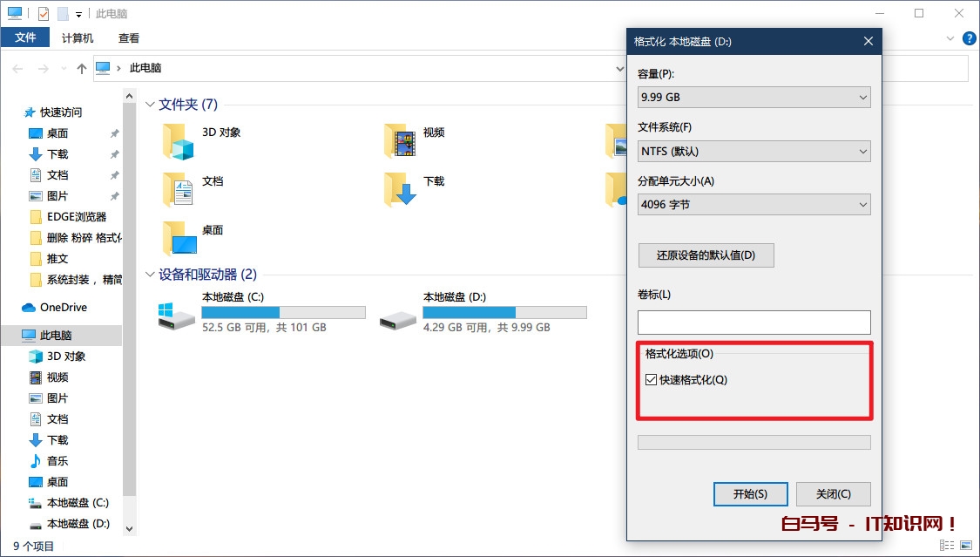The height and width of the screenshot is (557, 980).
Task: Toggle the 快速格式化(Q) checkbox
Action: tap(652, 379)
